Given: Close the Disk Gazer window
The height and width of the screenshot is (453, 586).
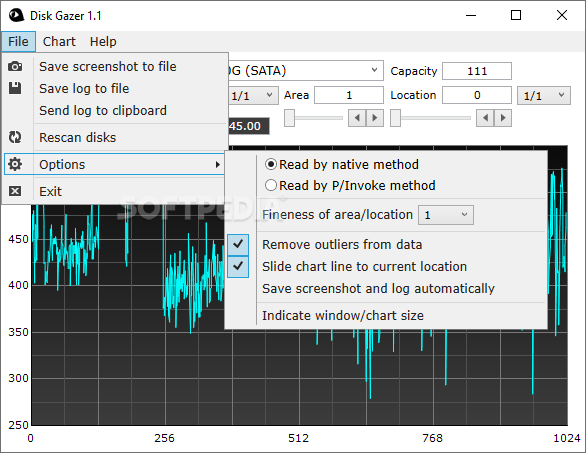Looking at the screenshot, I should pyautogui.click(x=562, y=15).
